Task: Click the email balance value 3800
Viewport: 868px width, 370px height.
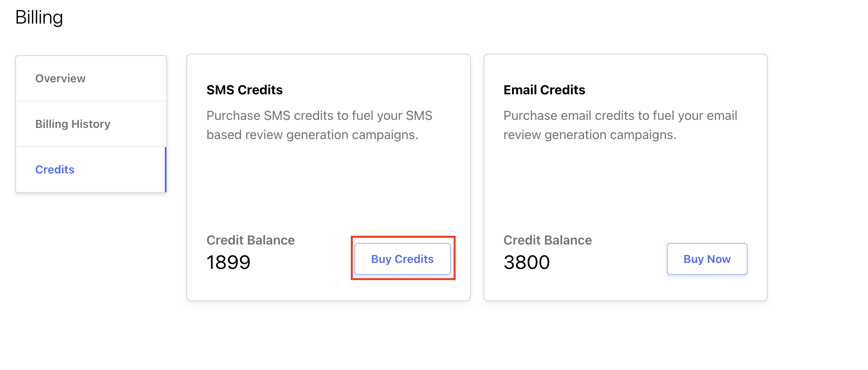Action: tap(527, 263)
